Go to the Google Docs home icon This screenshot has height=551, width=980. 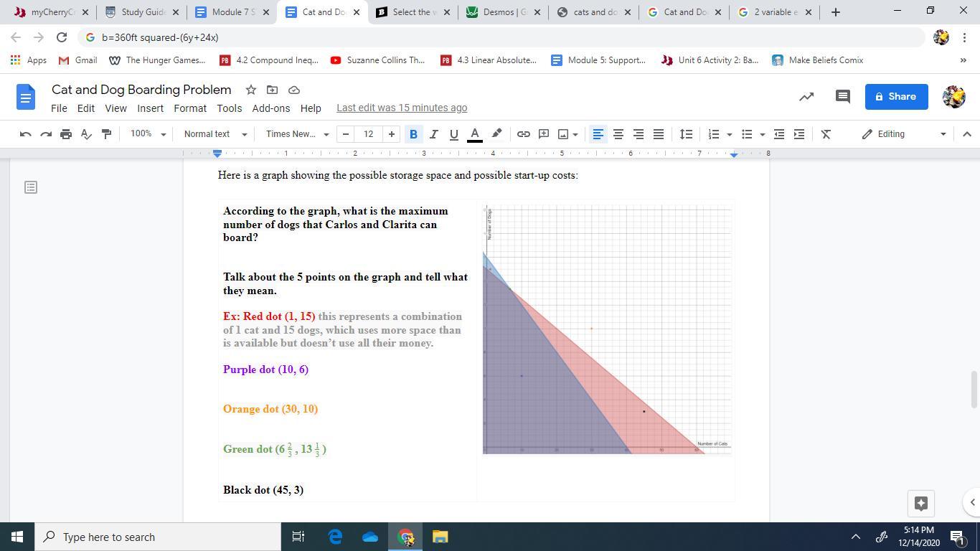[25, 97]
